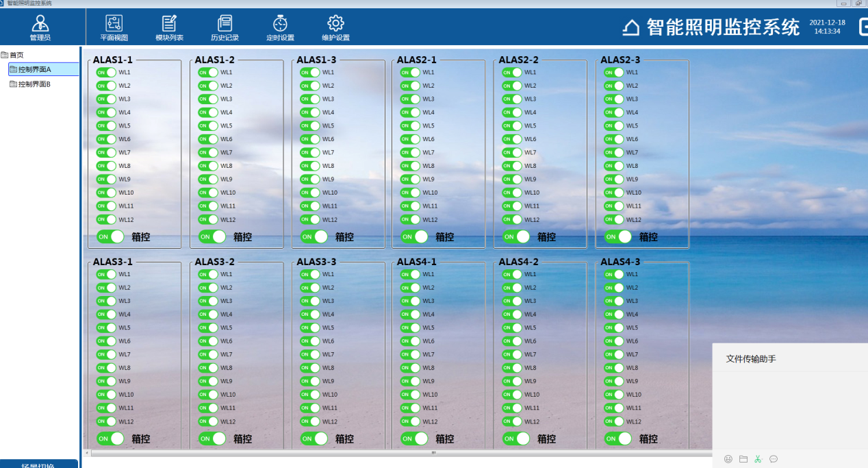
Task: Click the green scissors screenshot icon
Action: coord(758,459)
